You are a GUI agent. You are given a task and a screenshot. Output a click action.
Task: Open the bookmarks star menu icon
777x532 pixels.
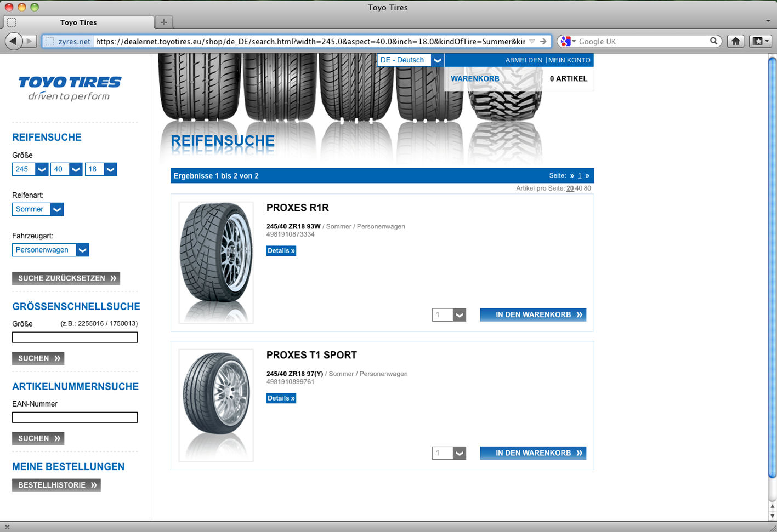(760, 41)
